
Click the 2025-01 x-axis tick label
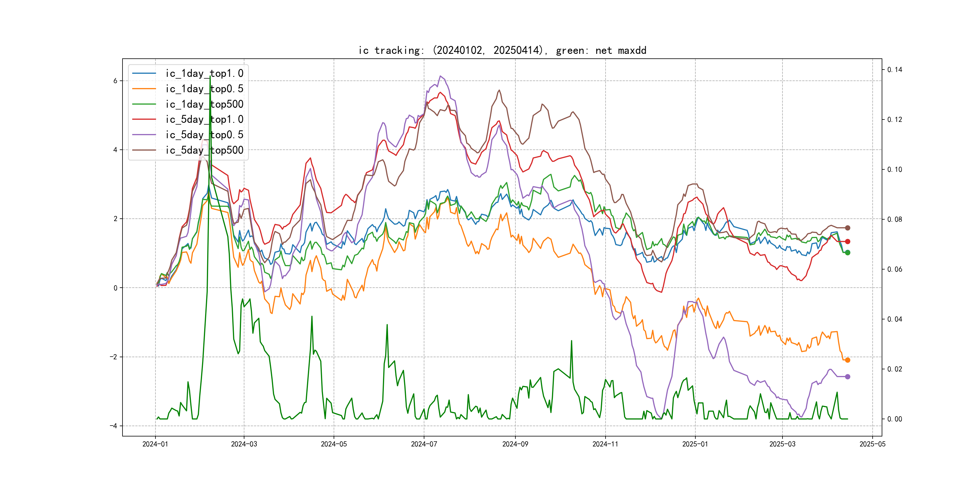tap(695, 444)
